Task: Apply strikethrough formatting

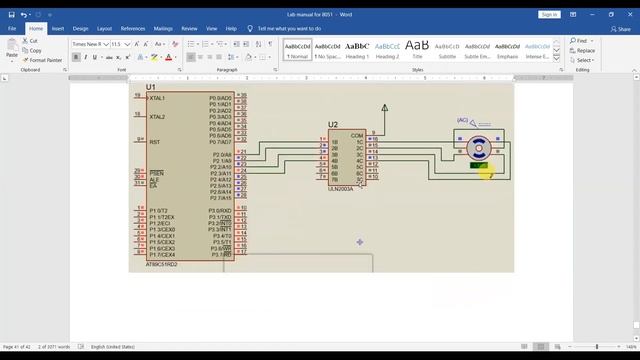Action: (109, 58)
